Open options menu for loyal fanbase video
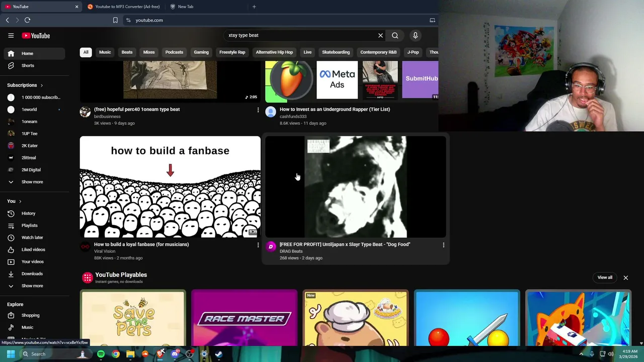 [258, 245]
